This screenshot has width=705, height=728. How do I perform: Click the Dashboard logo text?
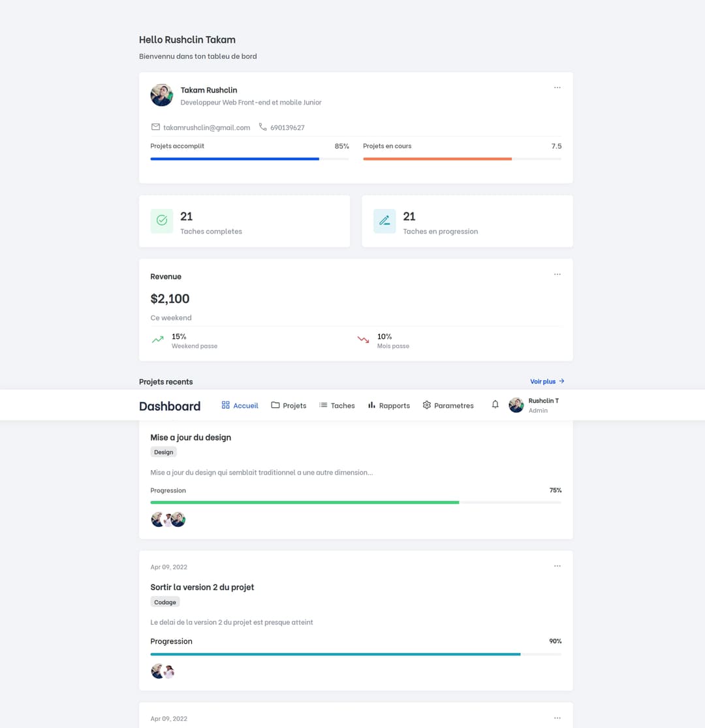tap(170, 406)
